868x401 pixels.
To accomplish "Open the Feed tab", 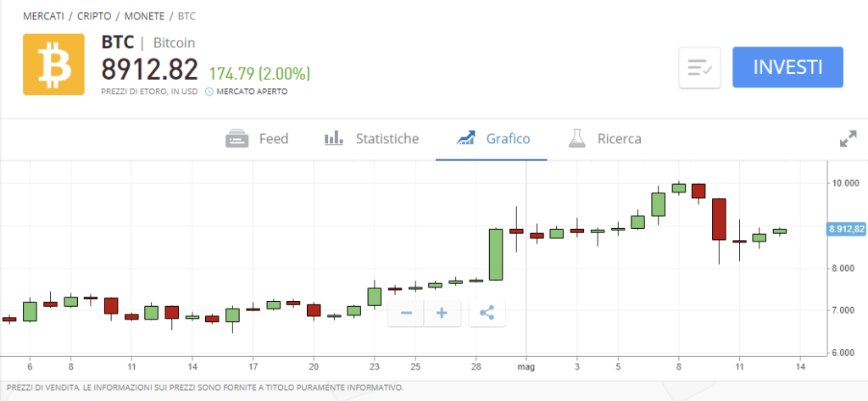I will pos(257,138).
